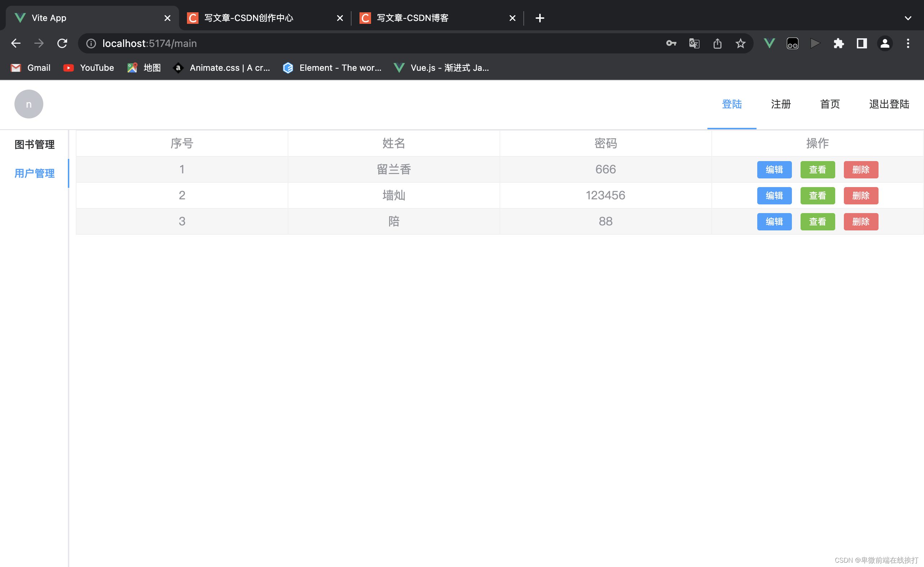Close the 写文章-CSDN创作中心 tab
Viewport: 924px width, 567px height.
340,18
